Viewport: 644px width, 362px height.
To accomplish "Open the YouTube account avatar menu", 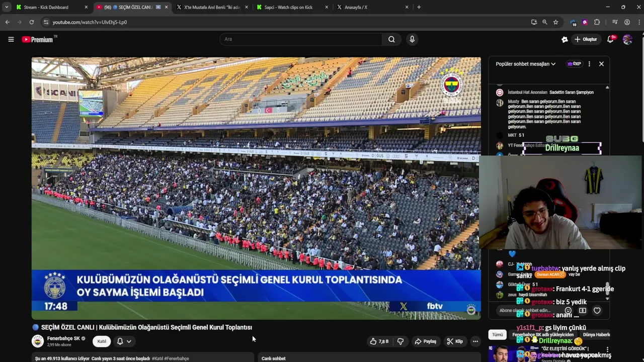I will click(627, 39).
